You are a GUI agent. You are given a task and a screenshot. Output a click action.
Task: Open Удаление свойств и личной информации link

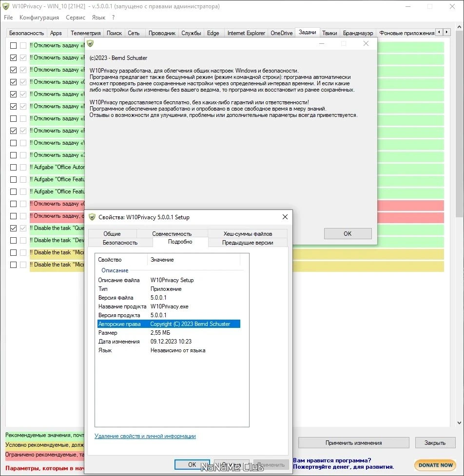click(145, 436)
